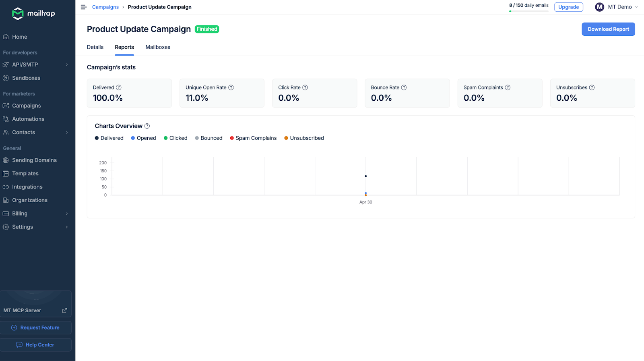Screen dimensions: 644x361
Task: Click the Mailtrap logo
Action: [x=34, y=14]
